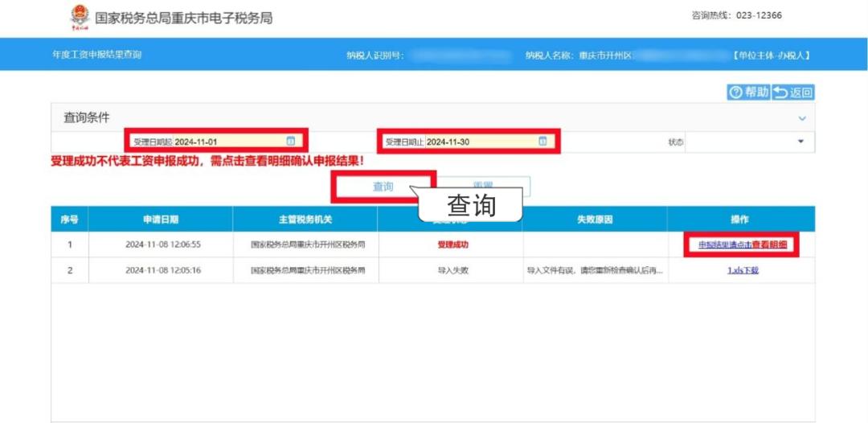Collapse the 查询条件 panel chevron
The image size is (868, 423).
[802, 118]
